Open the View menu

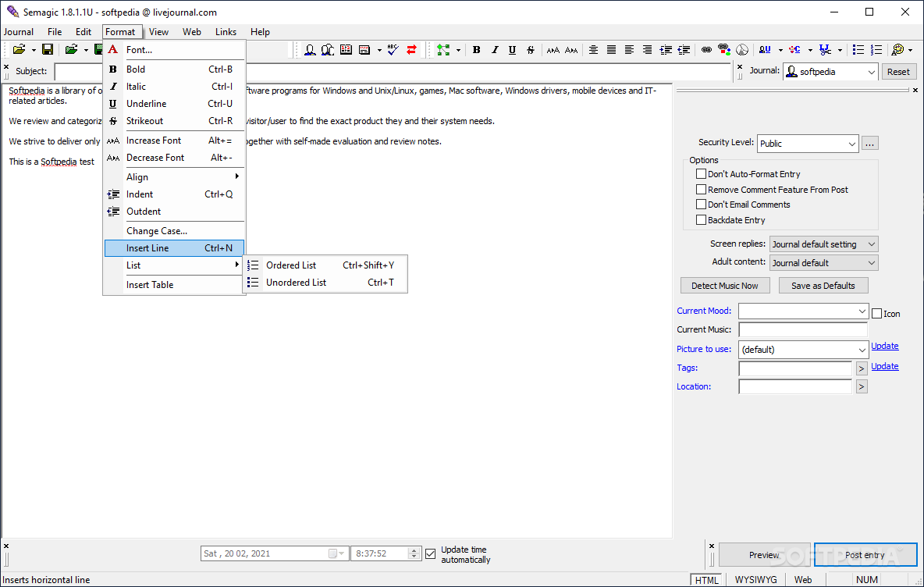(158, 32)
